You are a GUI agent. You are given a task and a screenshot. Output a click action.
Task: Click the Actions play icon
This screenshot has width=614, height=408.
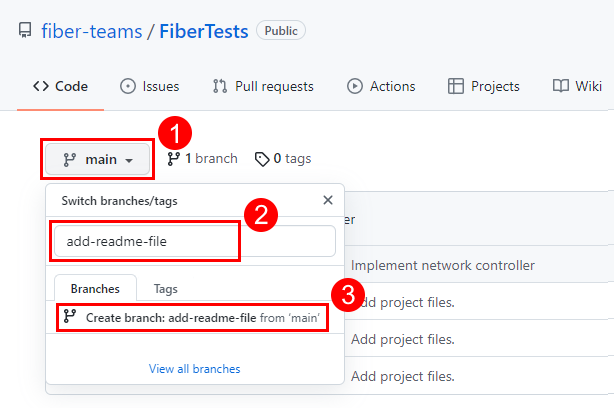(355, 87)
